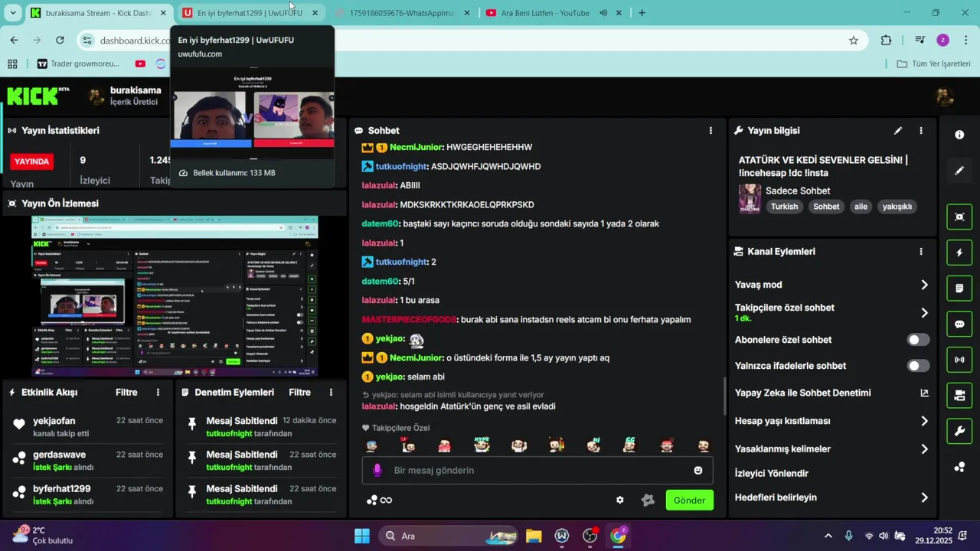Image resolution: width=980 pixels, height=551 pixels.
Task: Toggle stream preview panel icon in sidebar
Action: pos(959,217)
